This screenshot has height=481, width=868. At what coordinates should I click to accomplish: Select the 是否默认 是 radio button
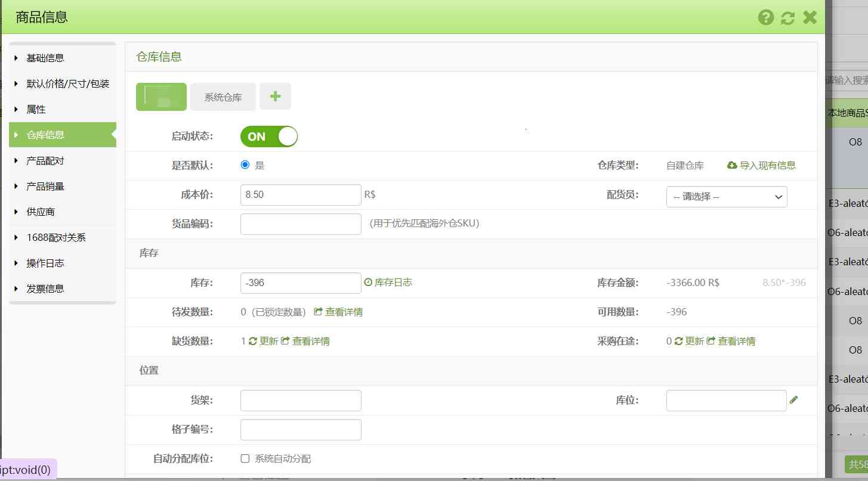point(245,165)
